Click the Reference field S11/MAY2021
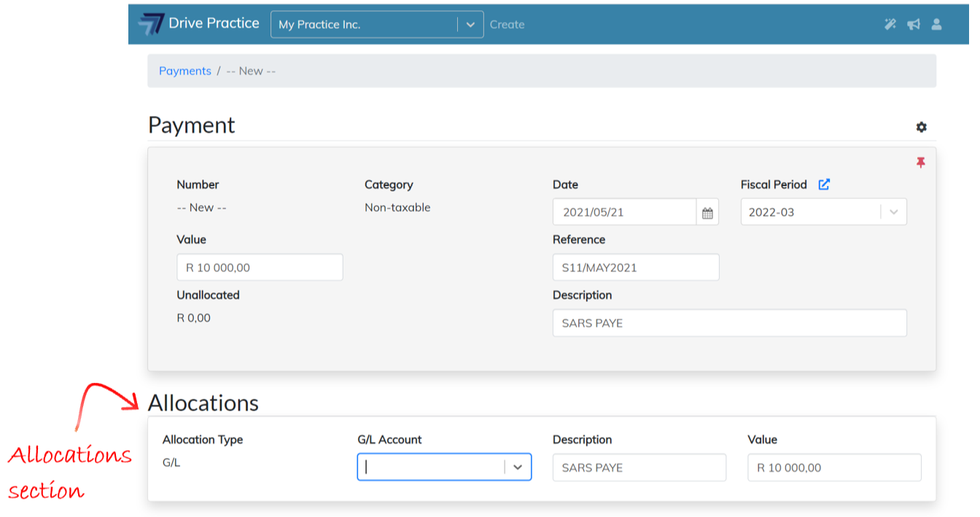The image size is (980, 517). pos(636,268)
